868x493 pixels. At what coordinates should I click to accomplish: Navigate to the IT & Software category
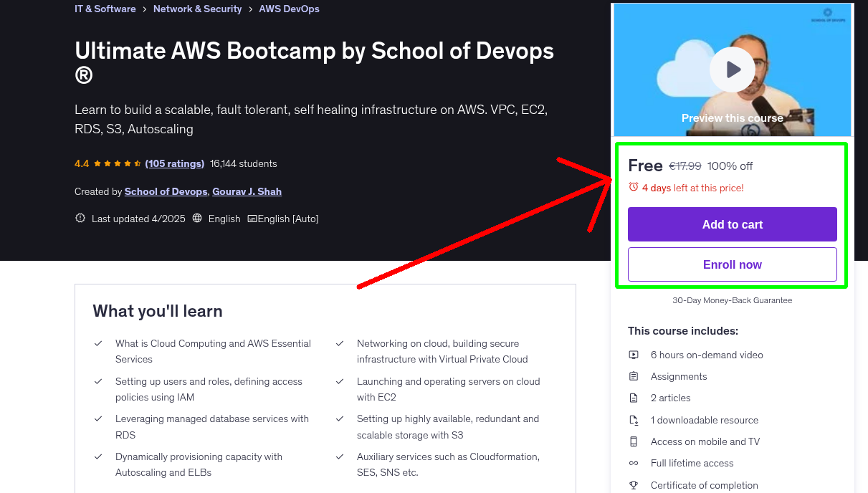click(105, 9)
